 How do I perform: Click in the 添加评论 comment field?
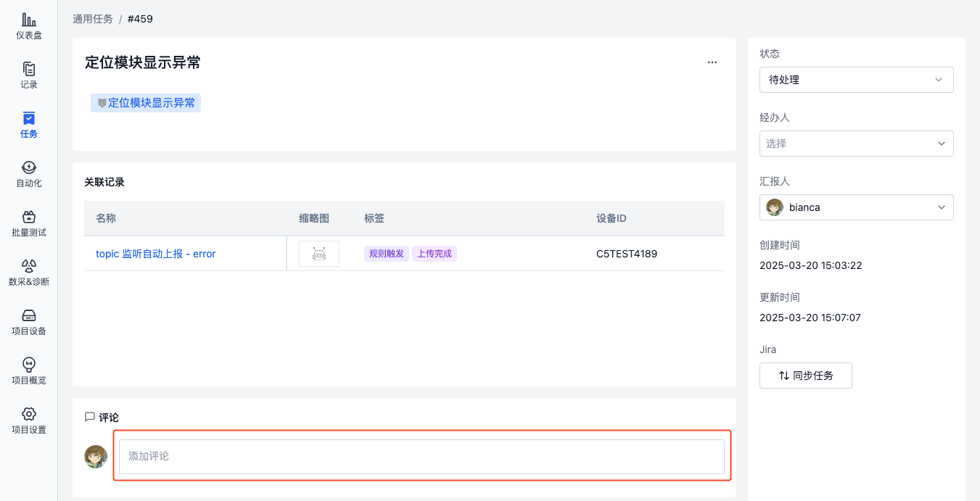[x=421, y=457]
